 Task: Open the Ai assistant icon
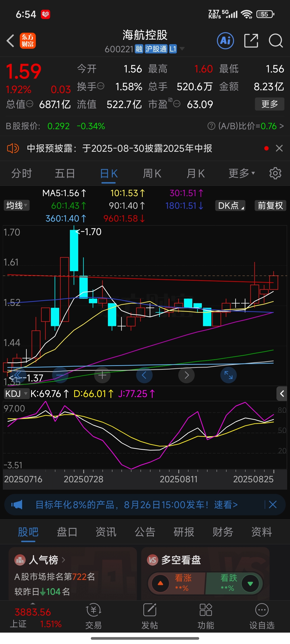click(x=225, y=41)
